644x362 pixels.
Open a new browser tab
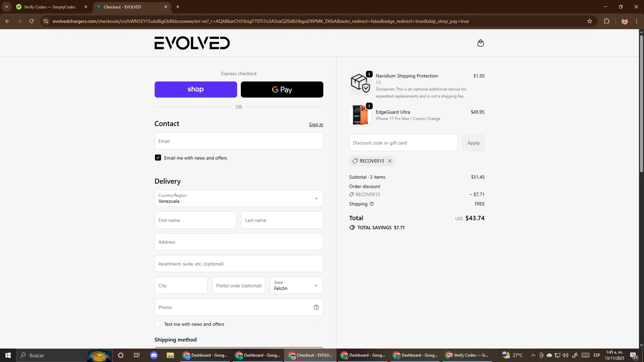[x=178, y=7]
